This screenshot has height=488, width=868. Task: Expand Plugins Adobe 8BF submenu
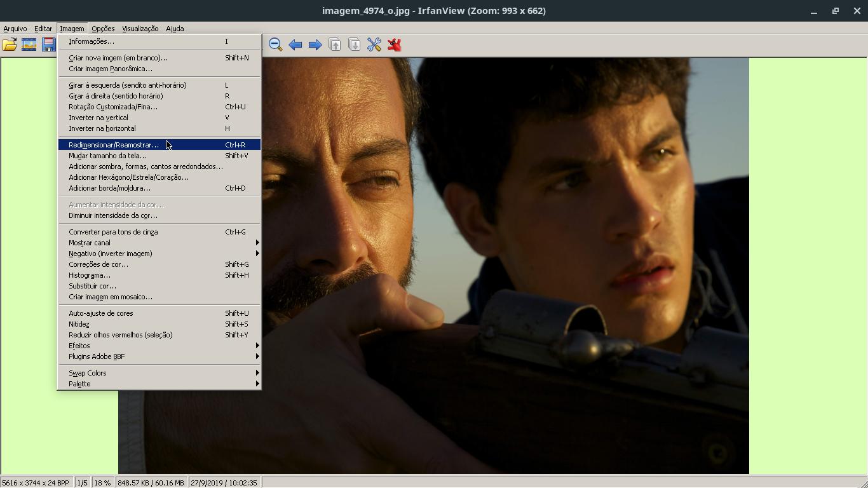pyautogui.click(x=159, y=356)
